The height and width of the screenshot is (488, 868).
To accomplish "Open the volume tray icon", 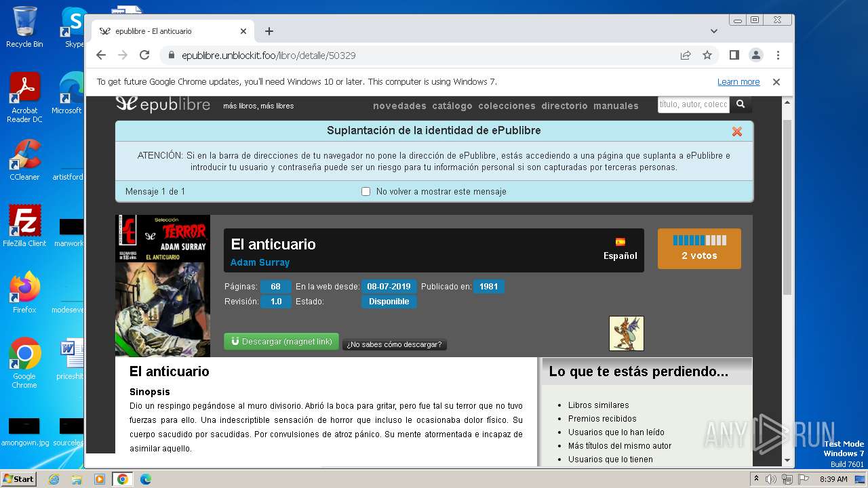I will (x=771, y=479).
